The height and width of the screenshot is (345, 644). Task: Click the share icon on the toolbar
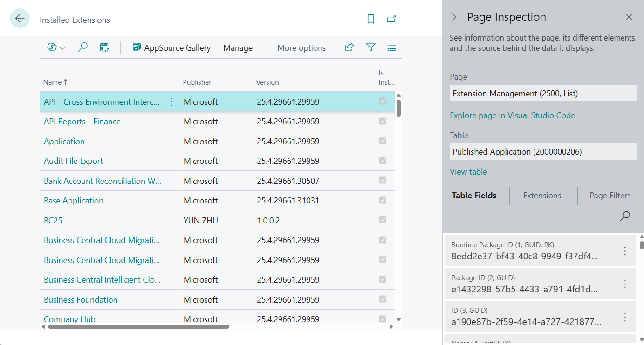pos(349,47)
